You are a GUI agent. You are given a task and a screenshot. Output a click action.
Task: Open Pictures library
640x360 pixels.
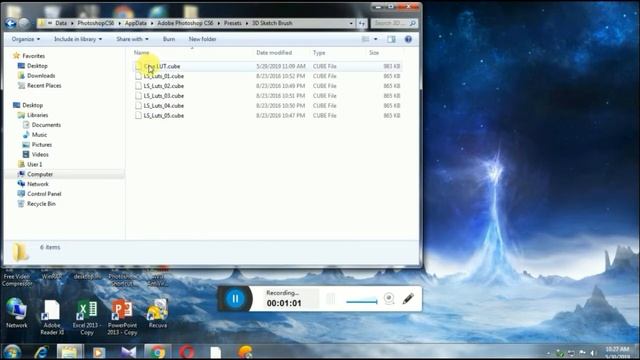[x=42, y=144]
